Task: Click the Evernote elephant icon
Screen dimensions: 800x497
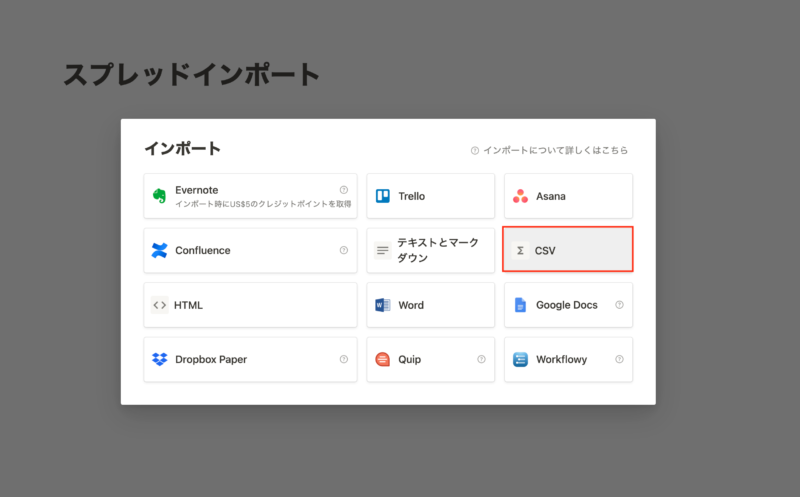Action: [159, 196]
